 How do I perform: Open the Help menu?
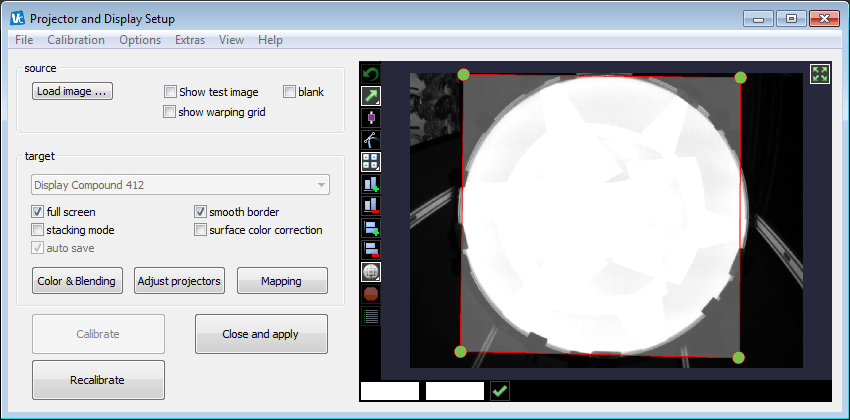(x=270, y=40)
